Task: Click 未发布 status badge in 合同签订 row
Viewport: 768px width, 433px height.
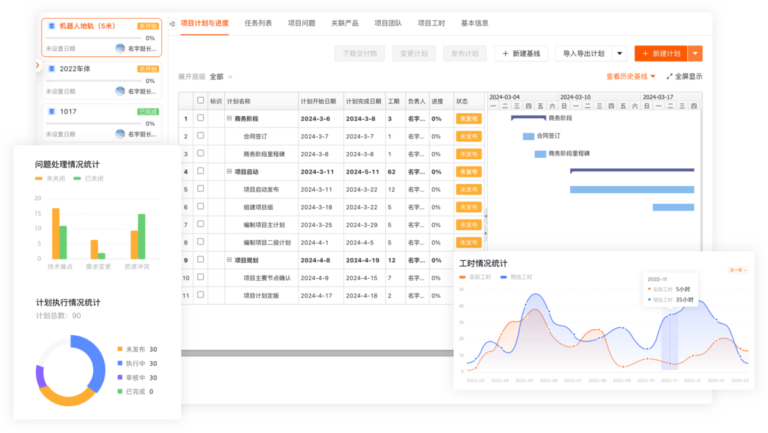Action: coord(468,136)
